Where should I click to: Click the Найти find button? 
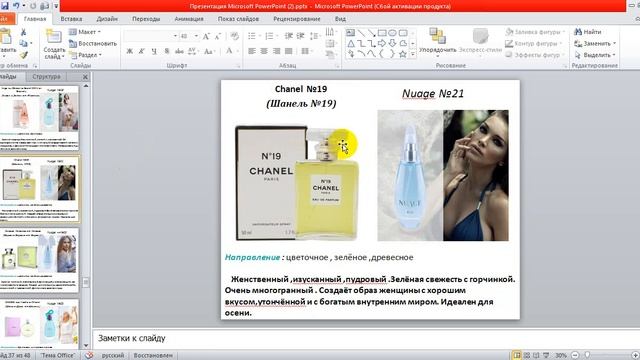588,32
